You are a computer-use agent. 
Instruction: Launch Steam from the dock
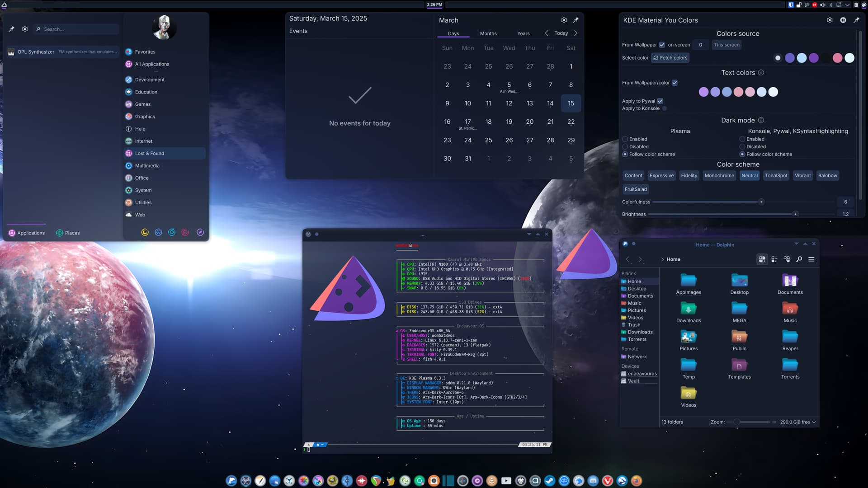point(550,481)
